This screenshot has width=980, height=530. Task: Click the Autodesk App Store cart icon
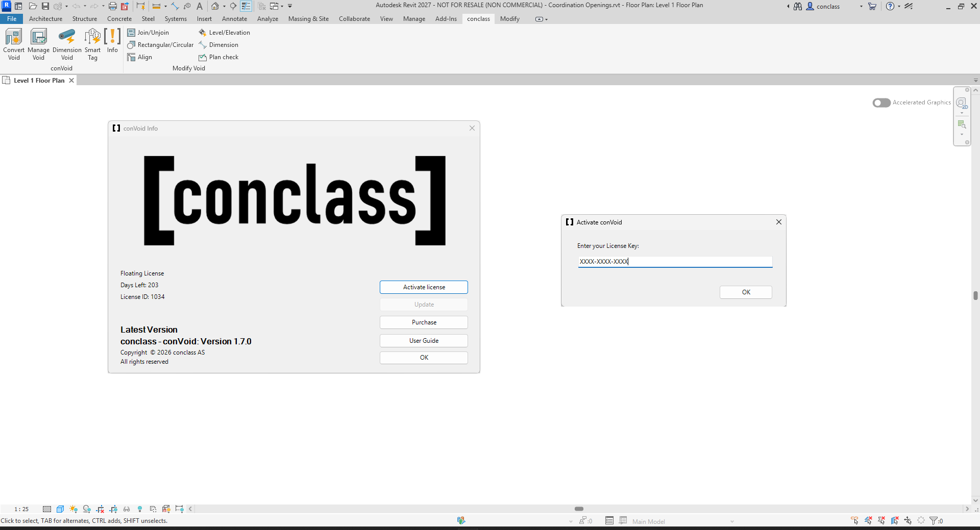pos(872,6)
